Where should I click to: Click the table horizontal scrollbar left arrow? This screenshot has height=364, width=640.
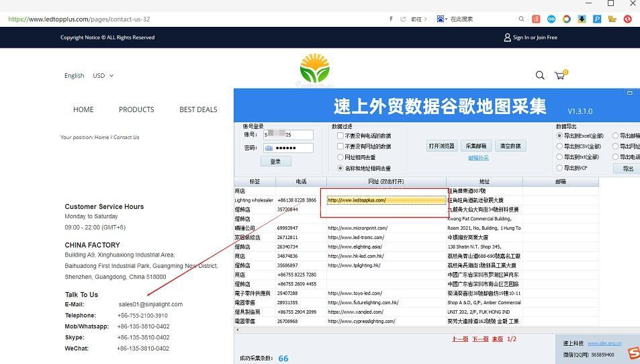tap(237, 330)
